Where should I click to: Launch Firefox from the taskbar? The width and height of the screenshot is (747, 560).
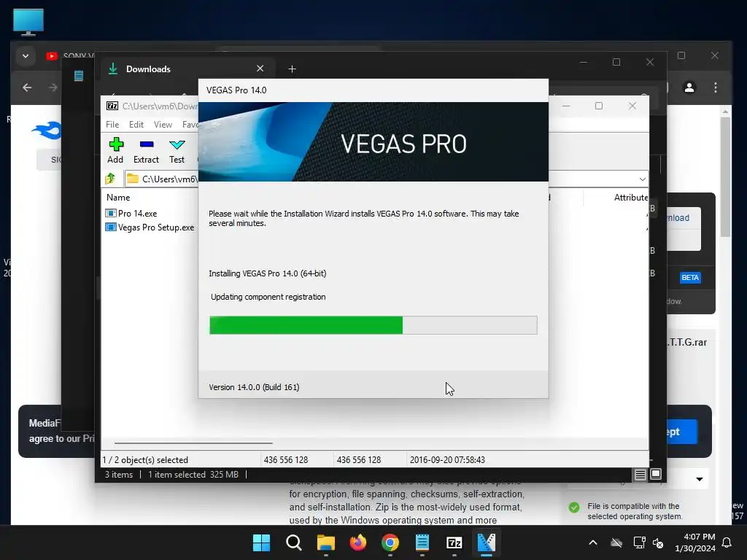tap(357, 542)
